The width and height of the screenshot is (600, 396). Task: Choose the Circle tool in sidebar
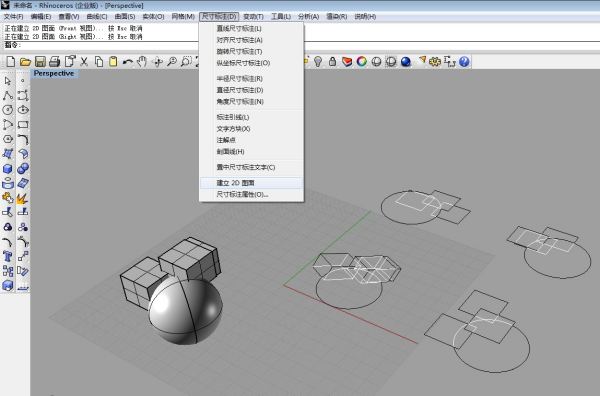click(x=8, y=110)
